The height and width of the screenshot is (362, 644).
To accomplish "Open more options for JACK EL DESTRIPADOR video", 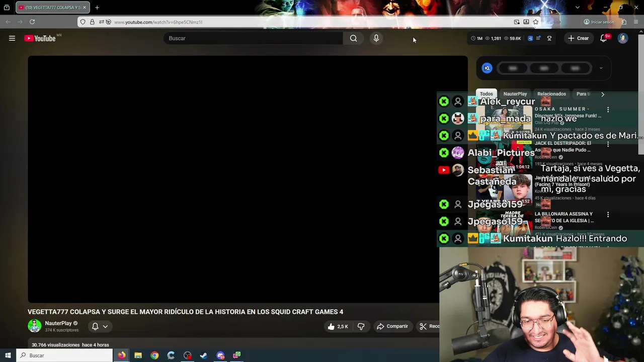I will pos(608,144).
